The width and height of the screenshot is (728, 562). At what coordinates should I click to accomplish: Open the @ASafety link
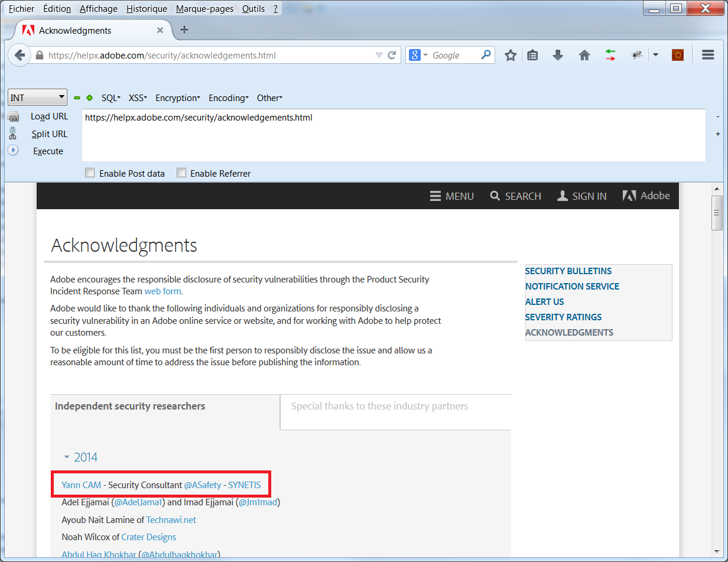tap(203, 485)
